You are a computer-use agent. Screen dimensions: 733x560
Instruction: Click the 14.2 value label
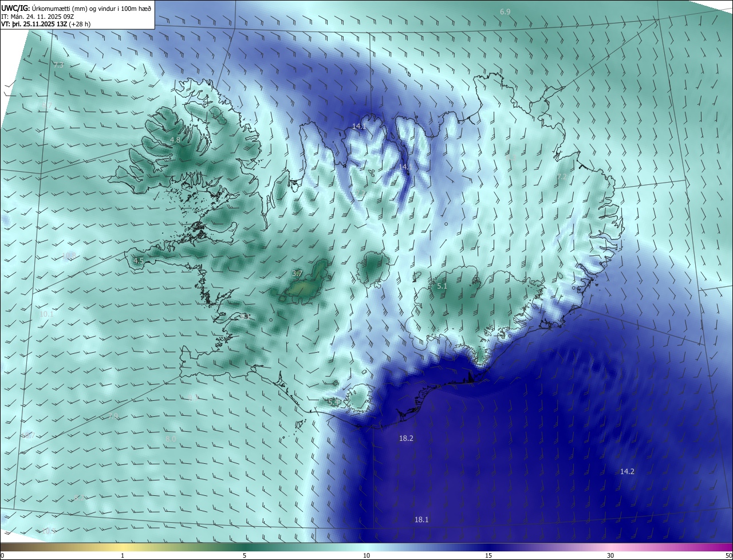tap(627, 471)
